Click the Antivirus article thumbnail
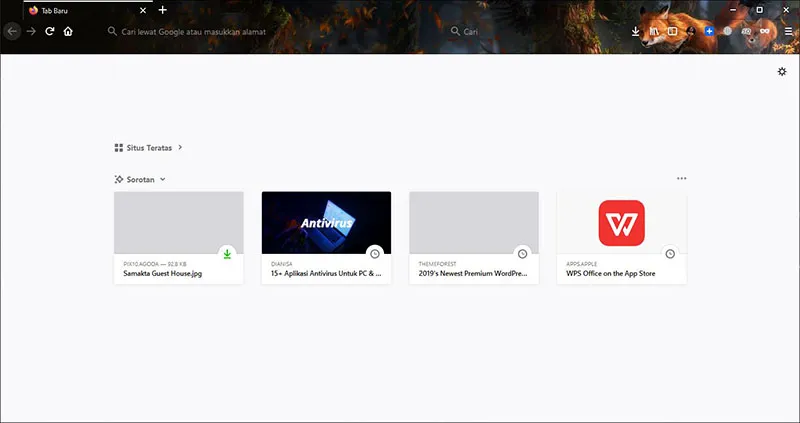This screenshot has width=800, height=423. (326, 222)
